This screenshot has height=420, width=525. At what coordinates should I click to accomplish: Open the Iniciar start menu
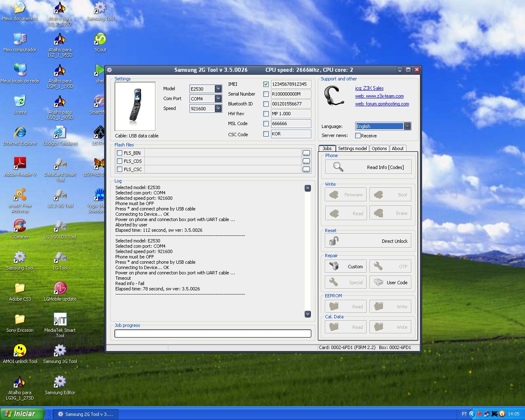pyautogui.click(x=22, y=414)
